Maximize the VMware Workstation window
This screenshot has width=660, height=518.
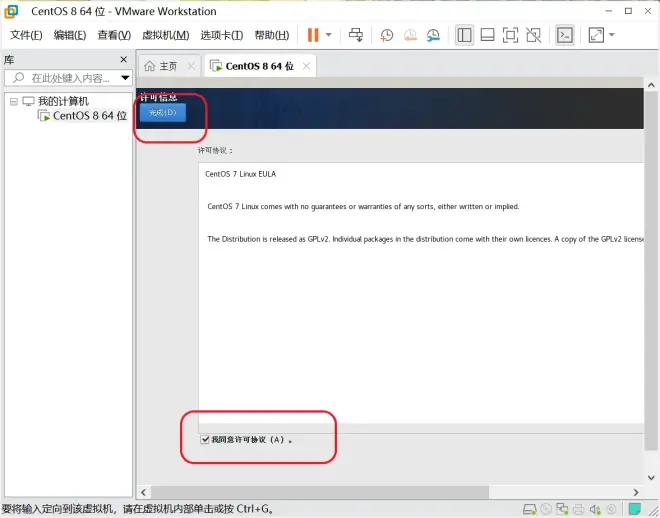(628, 11)
